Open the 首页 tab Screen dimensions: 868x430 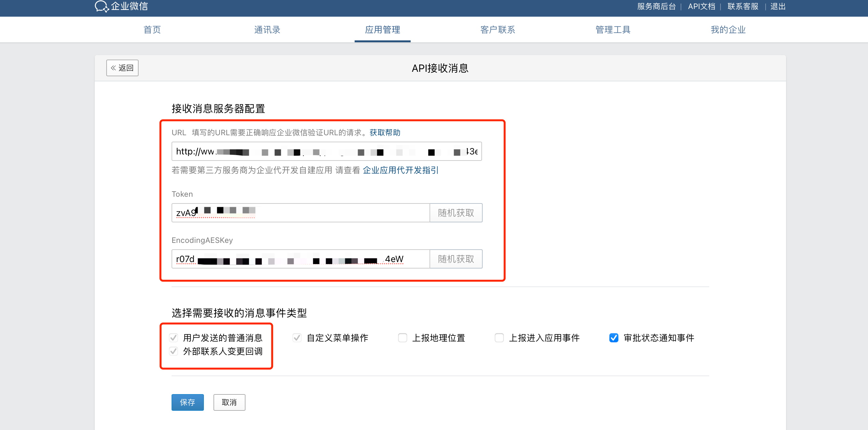click(152, 30)
